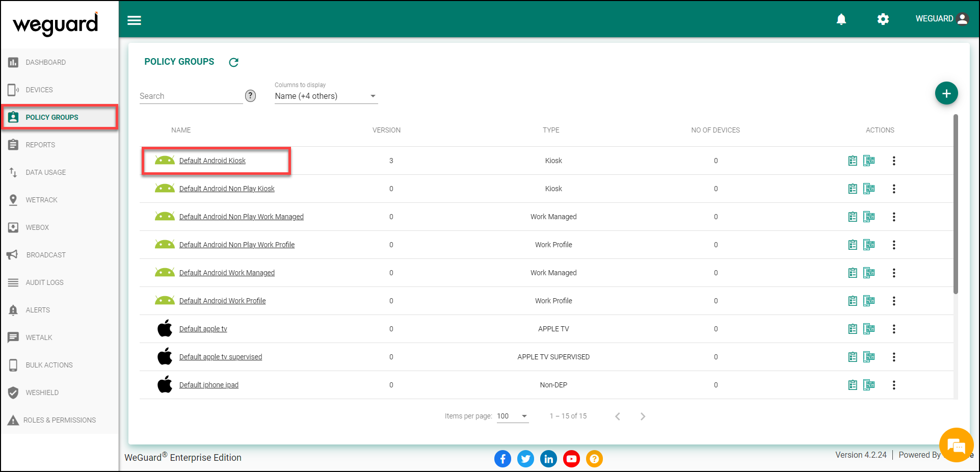Click the Search input field
The image size is (980, 472).
[x=191, y=96]
